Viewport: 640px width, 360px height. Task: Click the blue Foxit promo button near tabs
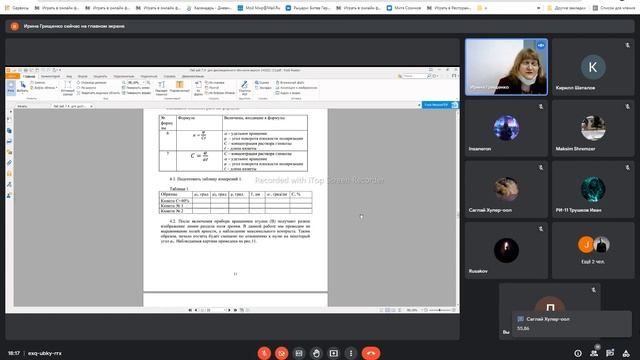click(440, 105)
